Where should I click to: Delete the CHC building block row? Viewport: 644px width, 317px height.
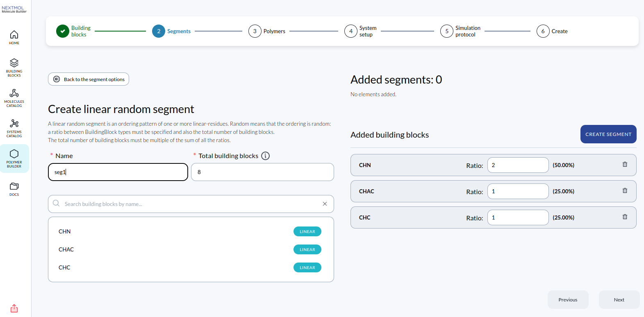click(625, 217)
